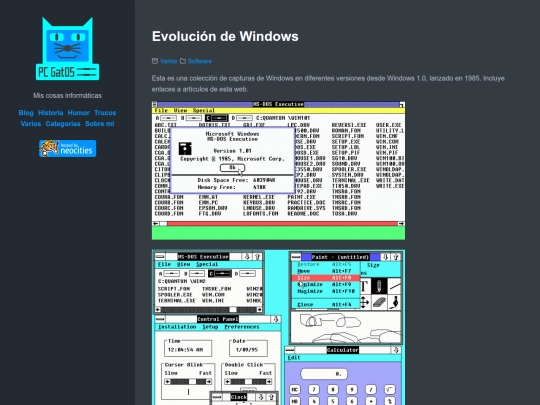This screenshot has width=540, height=405.
Task: Click the PC GatOS cat logo
Action: (x=68, y=49)
